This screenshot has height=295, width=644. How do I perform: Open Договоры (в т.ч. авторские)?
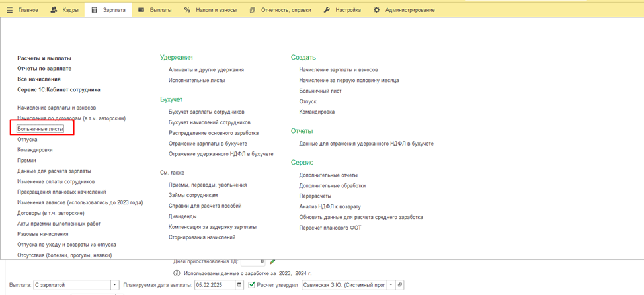pos(51,213)
